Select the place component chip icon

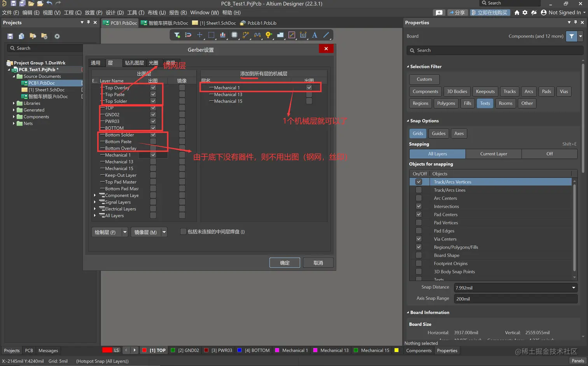[234, 35]
